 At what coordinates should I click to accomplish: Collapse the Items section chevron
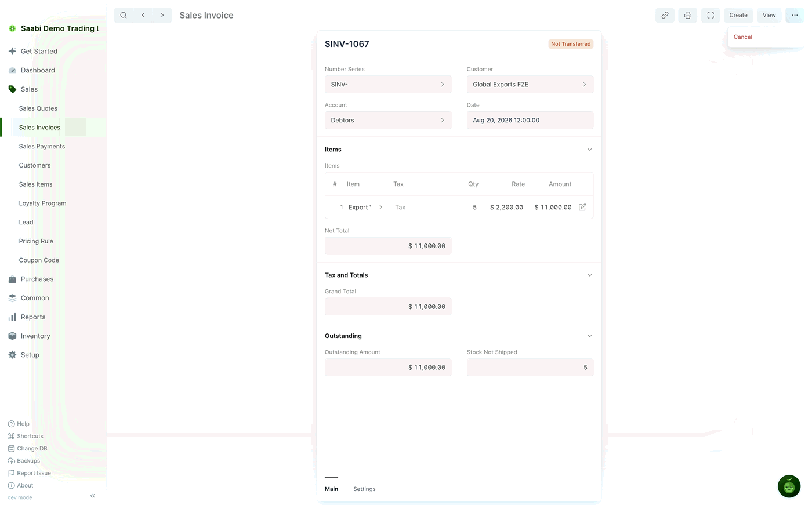click(590, 150)
